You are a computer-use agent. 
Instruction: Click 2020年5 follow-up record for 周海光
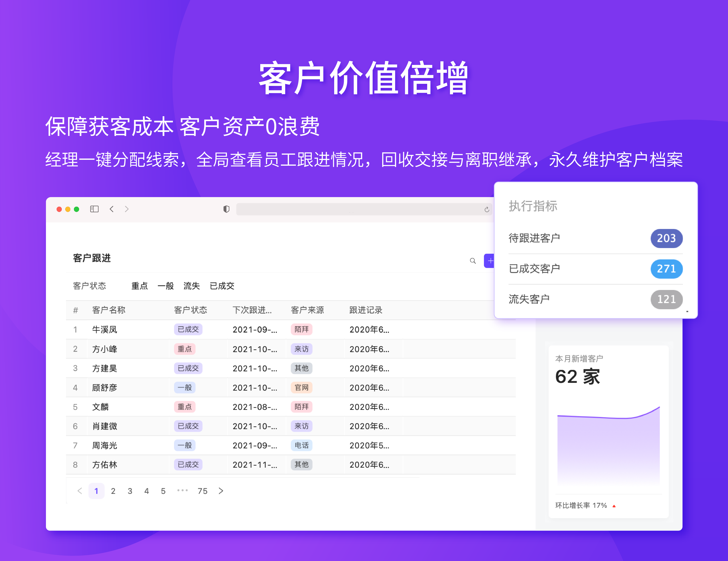tap(369, 445)
